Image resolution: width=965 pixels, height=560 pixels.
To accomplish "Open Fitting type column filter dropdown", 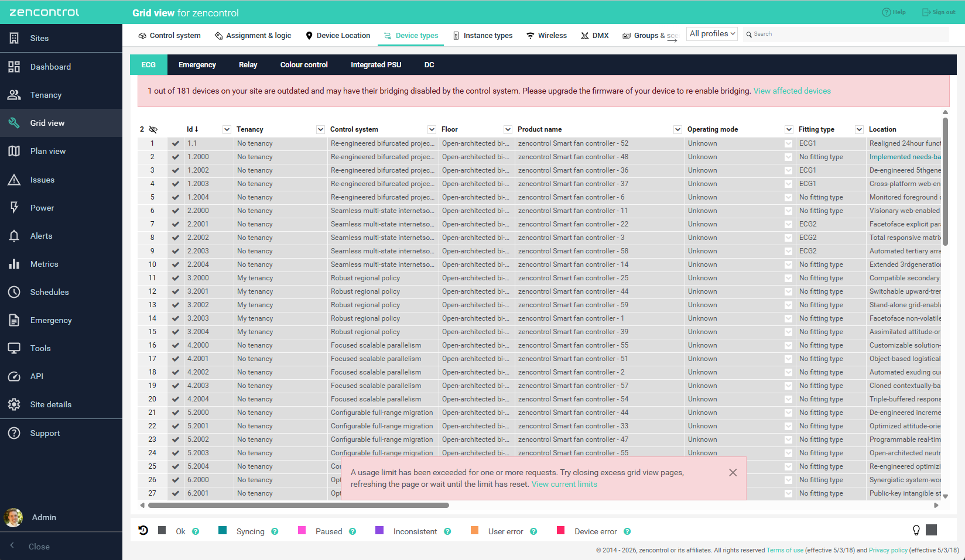I will (860, 129).
